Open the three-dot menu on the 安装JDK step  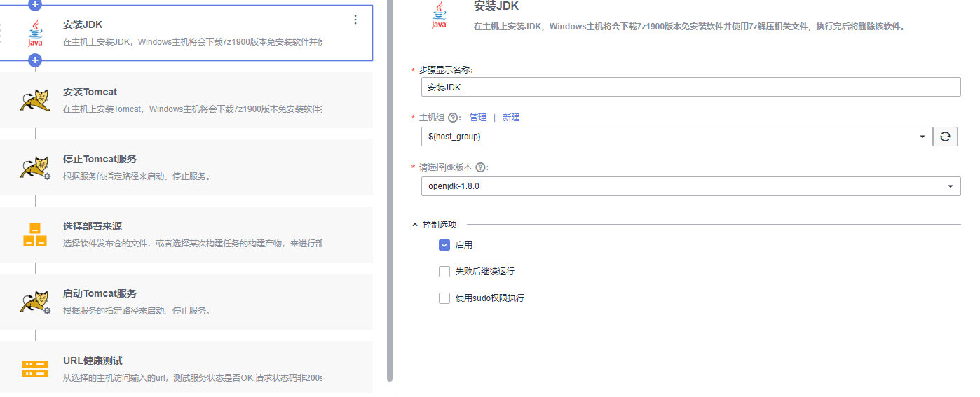tap(355, 20)
